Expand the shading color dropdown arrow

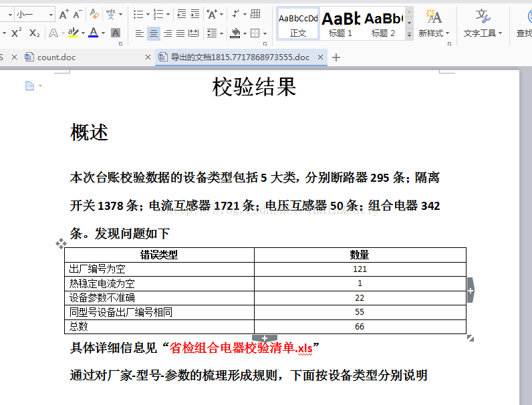point(245,33)
